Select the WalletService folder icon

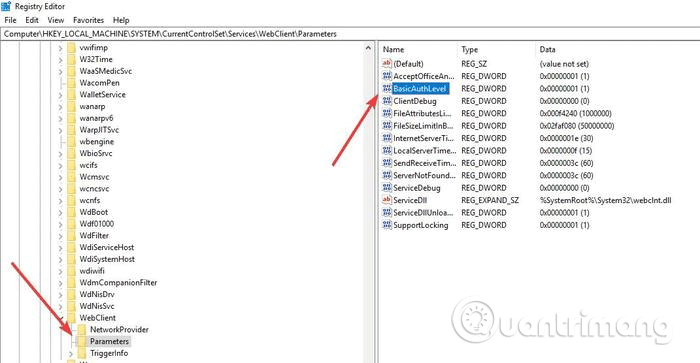point(71,95)
